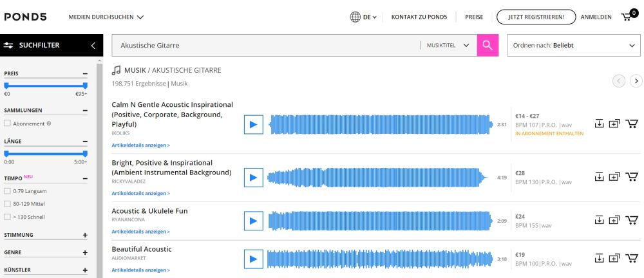Viewport: 644px width, 278px height.
Task: Click the Akustische Gitarre search field
Action: coord(266,45)
